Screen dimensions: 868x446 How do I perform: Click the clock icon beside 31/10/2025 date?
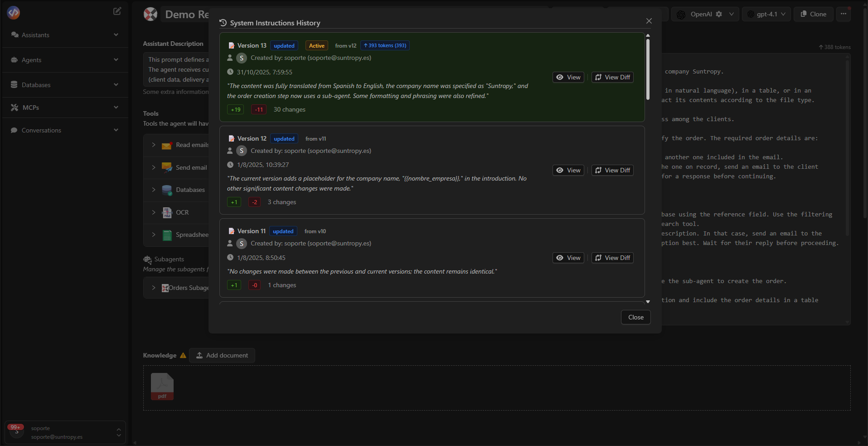(230, 72)
